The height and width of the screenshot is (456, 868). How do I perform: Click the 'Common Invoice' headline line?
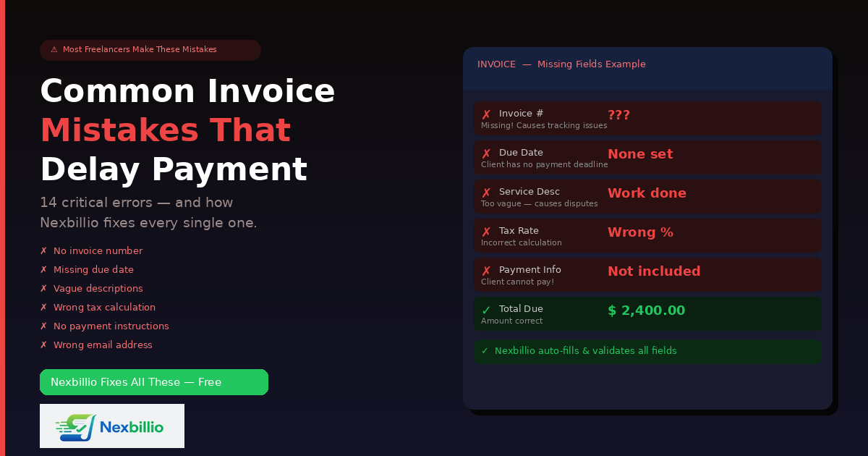[187, 92]
